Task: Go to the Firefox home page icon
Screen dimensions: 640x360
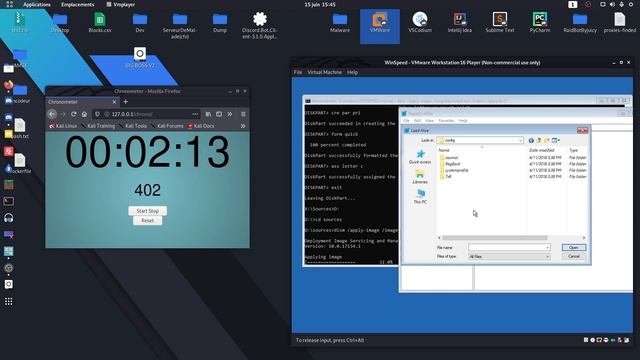Action: point(84,114)
